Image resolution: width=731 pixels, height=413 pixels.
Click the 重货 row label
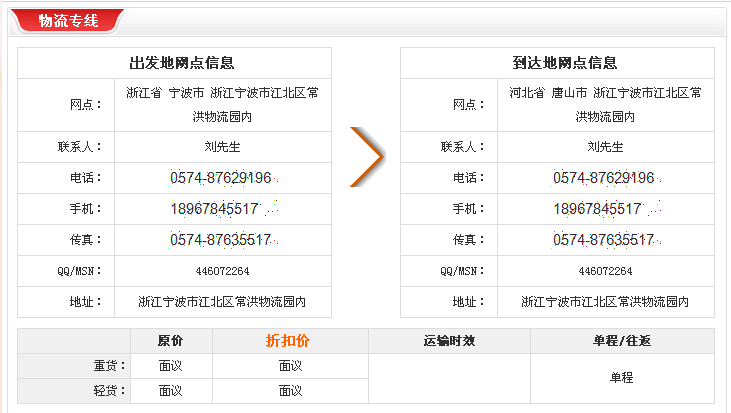(110, 366)
